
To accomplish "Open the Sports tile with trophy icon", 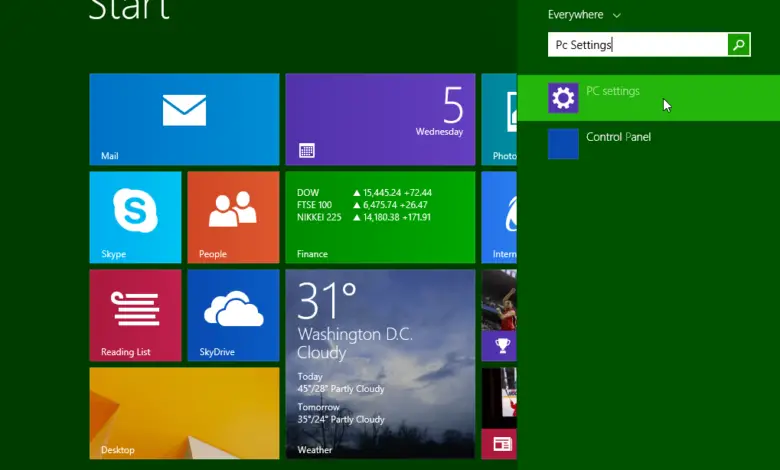I will coord(499,315).
